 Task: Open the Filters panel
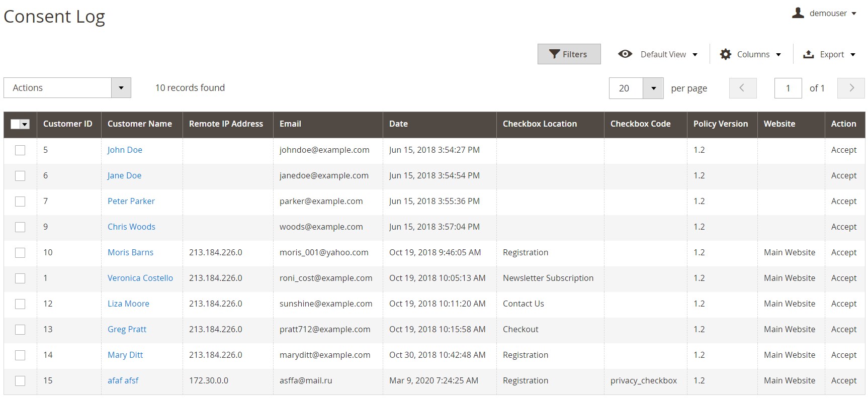pos(569,54)
